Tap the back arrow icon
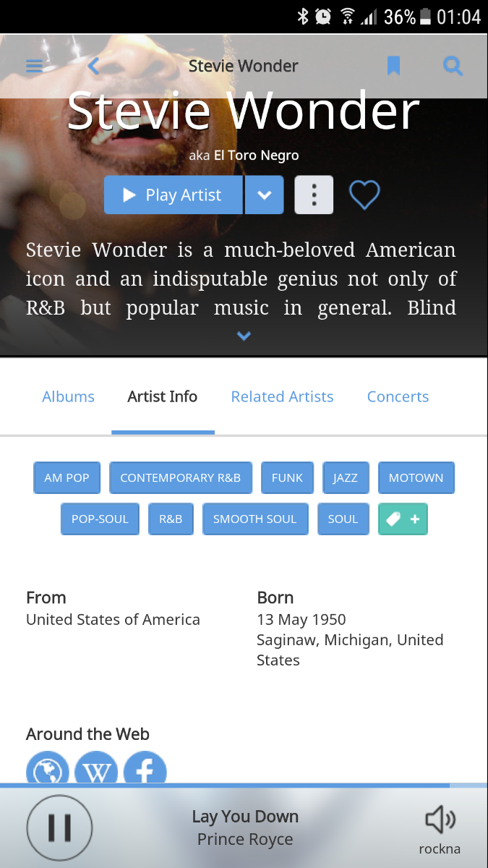This screenshot has width=488, height=868. point(93,67)
